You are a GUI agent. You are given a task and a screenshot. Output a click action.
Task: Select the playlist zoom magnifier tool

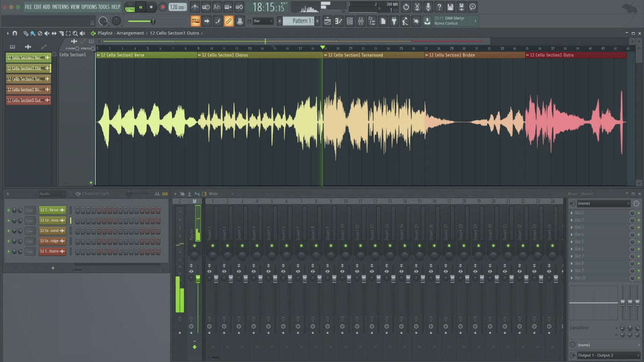75,33
